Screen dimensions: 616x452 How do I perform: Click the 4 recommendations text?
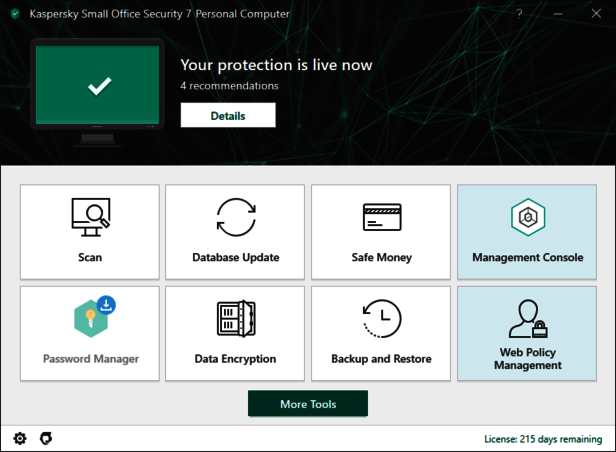[229, 86]
